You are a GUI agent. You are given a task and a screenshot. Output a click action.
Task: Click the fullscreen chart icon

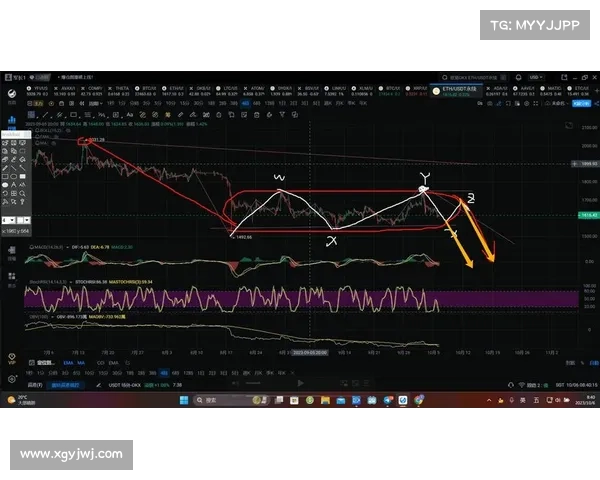[535, 104]
